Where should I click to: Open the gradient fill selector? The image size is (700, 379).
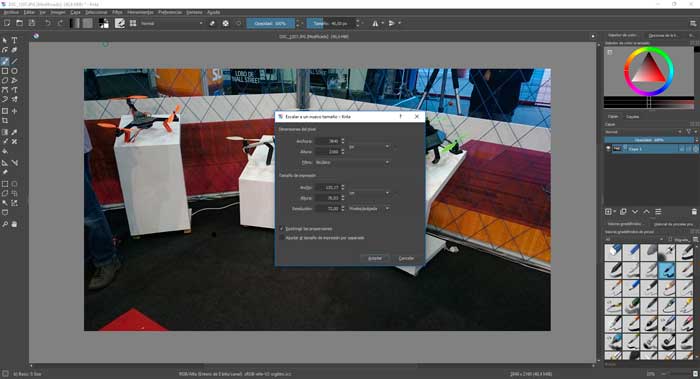(75, 23)
